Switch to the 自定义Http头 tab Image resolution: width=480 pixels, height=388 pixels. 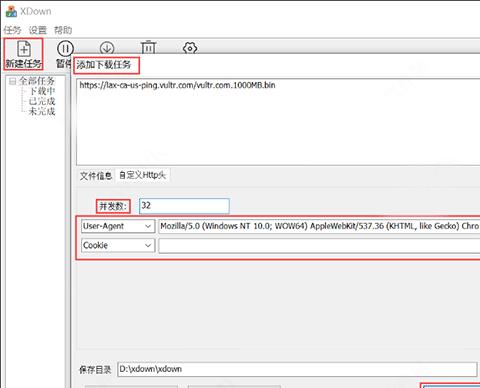coord(142,175)
